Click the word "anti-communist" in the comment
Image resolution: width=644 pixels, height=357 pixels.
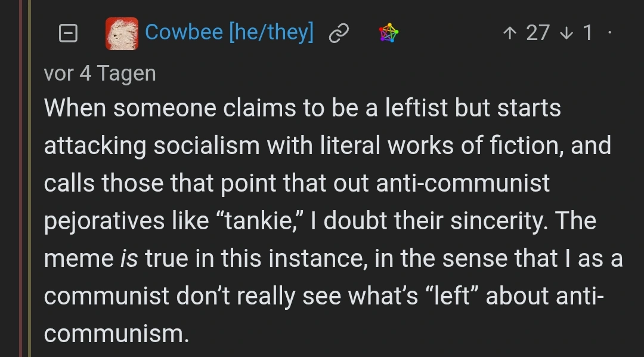point(462,183)
